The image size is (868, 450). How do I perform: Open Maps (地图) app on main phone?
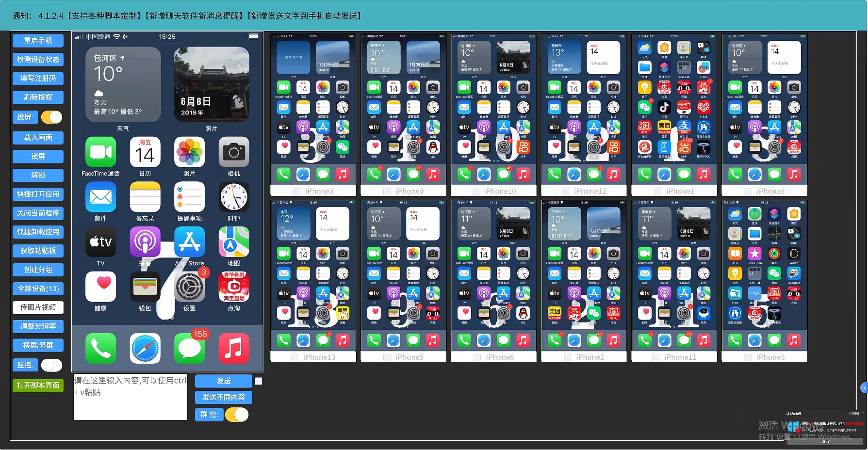click(234, 242)
